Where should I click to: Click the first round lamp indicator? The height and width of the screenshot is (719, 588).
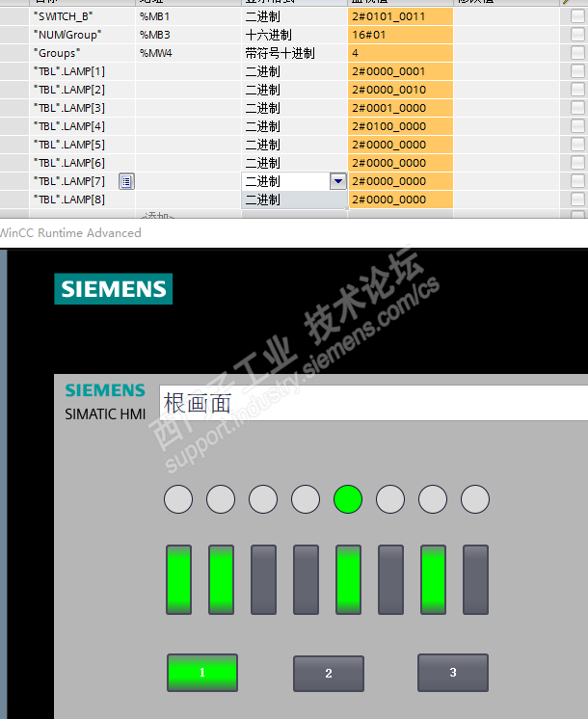coord(178,499)
